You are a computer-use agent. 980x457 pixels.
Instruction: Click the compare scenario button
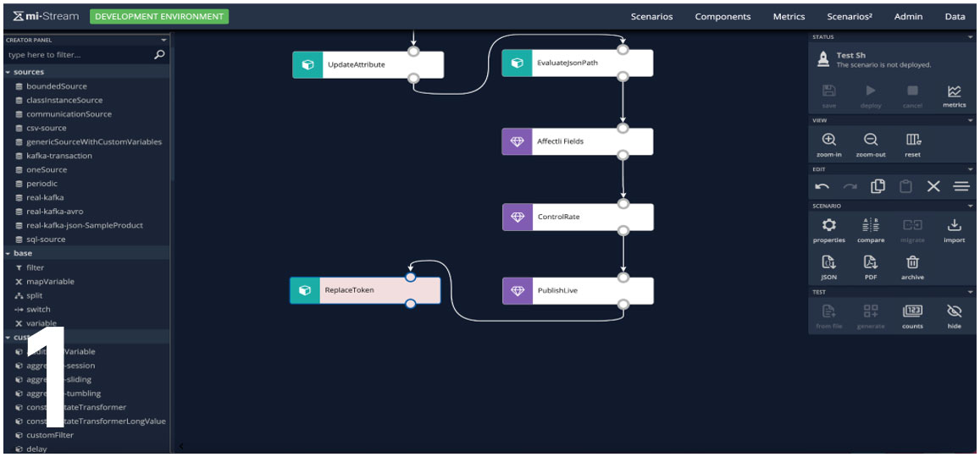coord(871,226)
